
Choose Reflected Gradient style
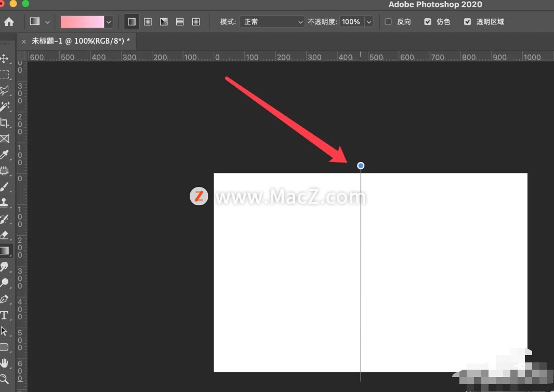(180, 22)
